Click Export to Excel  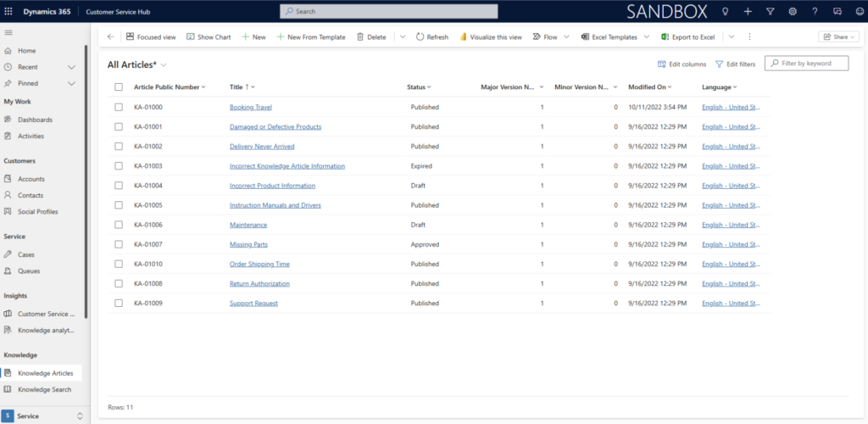pos(688,37)
